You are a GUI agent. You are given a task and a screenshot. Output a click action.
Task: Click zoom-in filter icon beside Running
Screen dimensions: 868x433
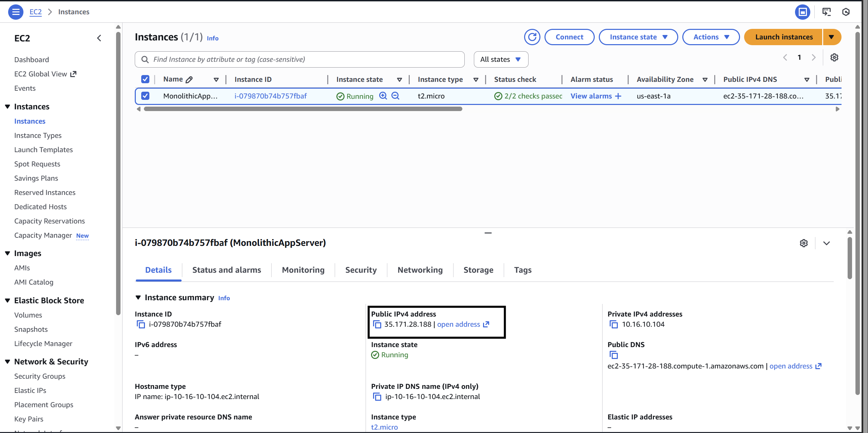coord(383,96)
